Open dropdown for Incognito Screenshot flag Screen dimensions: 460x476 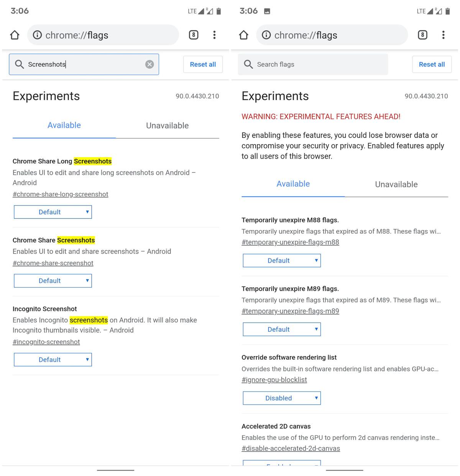[x=53, y=359]
